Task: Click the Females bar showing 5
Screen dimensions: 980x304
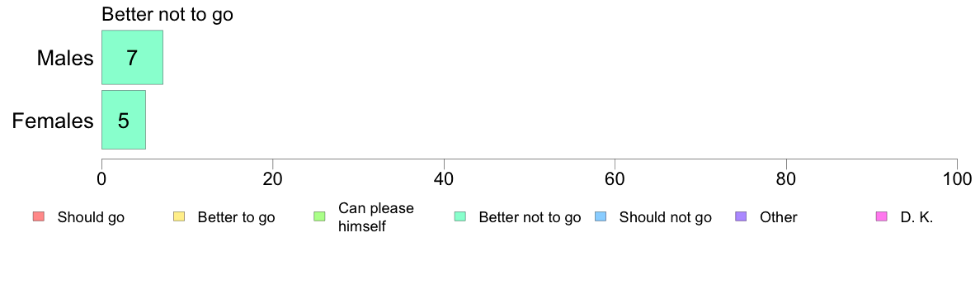Action: (x=124, y=120)
